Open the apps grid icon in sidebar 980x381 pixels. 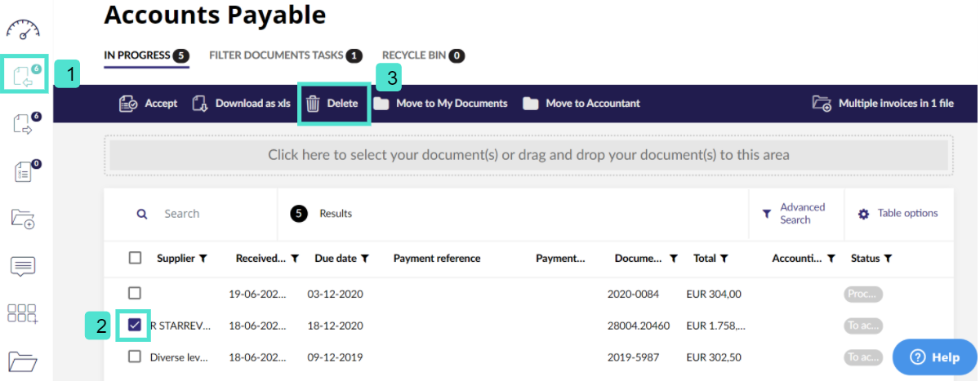pyautogui.click(x=23, y=314)
